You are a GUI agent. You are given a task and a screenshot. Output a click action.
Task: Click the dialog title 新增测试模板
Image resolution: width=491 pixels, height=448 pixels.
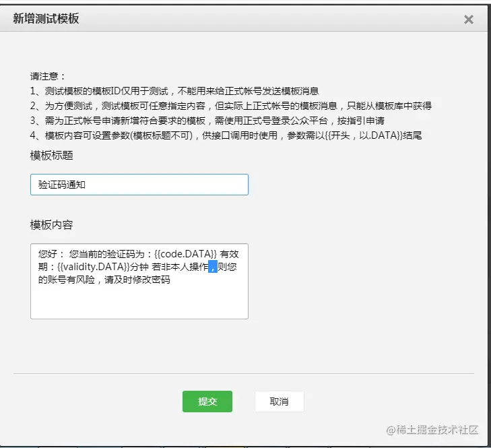click(x=46, y=18)
